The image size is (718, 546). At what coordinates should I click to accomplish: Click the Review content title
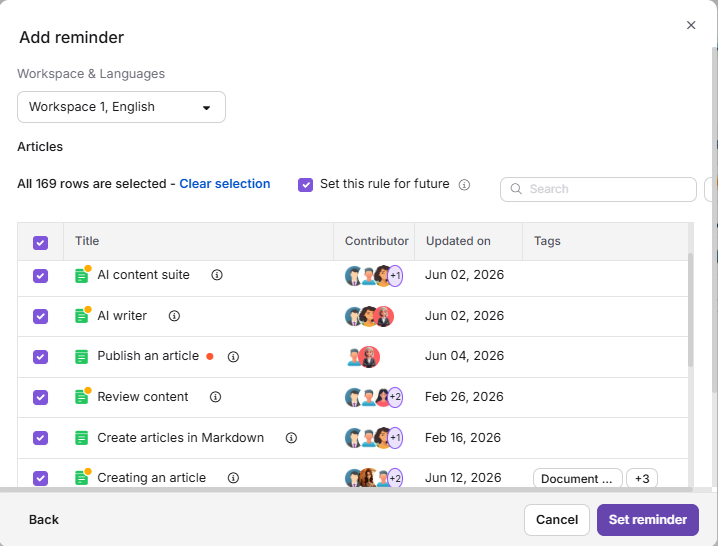click(x=142, y=397)
